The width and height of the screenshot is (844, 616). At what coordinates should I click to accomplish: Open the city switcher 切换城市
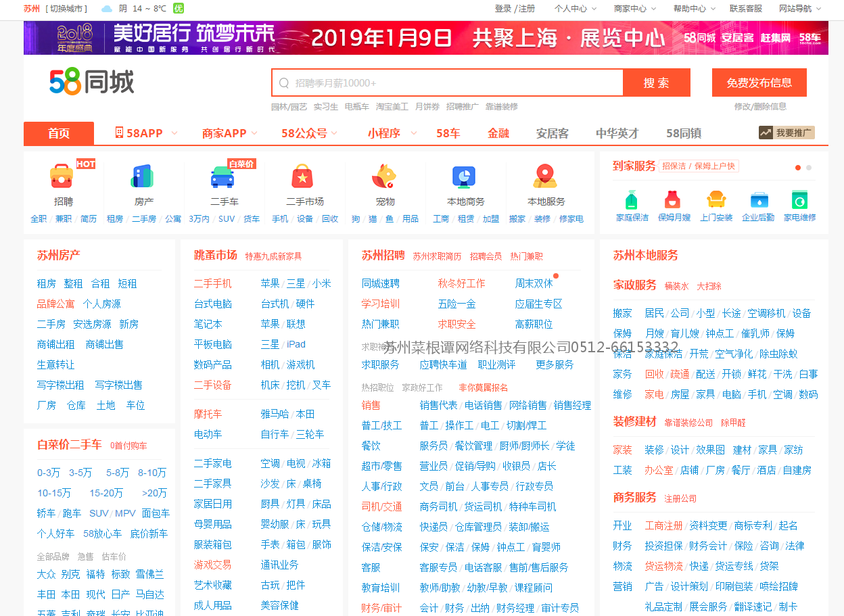coord(67,9)
